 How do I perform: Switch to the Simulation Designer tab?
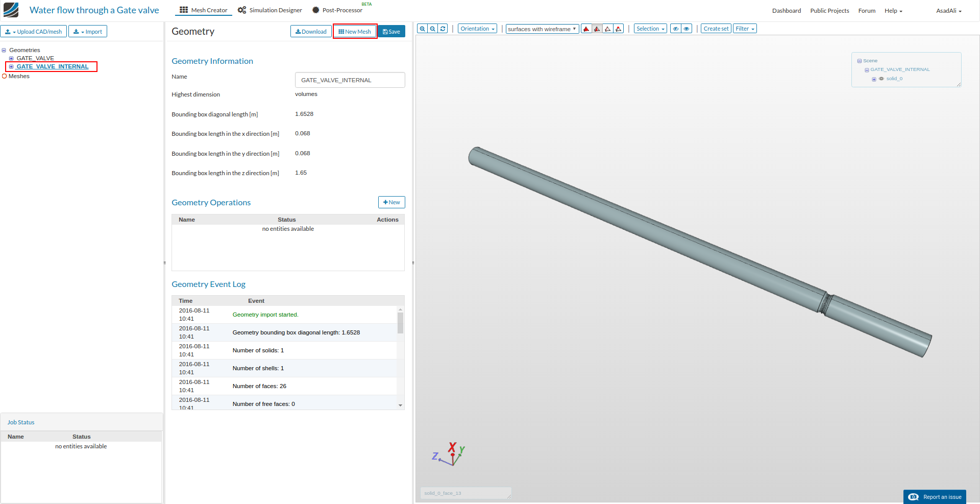(270, 10)
